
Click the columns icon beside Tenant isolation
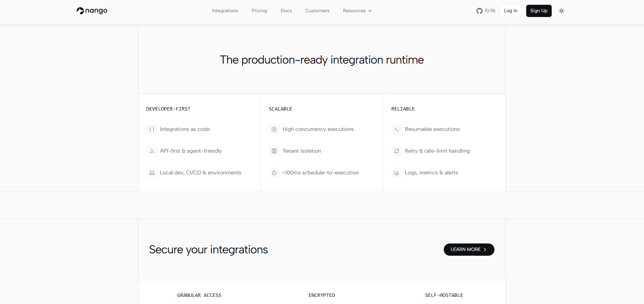click(274, 151)
